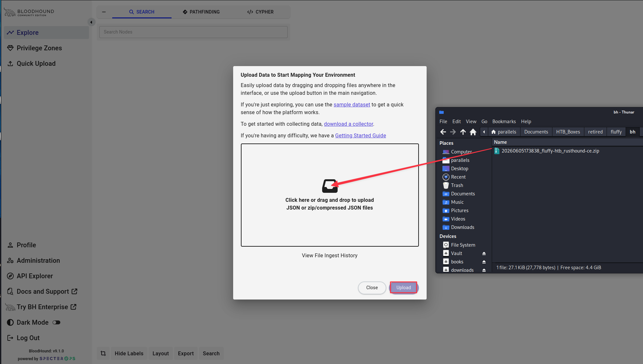Open the Export options
643x364 pixels.
coord(186,353)
